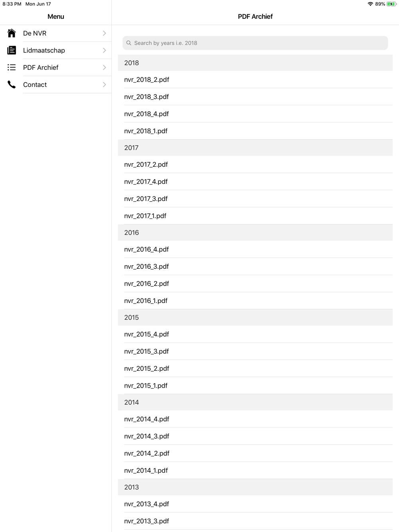
Task: Select the Contact menu entry
Action: click(x=56, y=85)
